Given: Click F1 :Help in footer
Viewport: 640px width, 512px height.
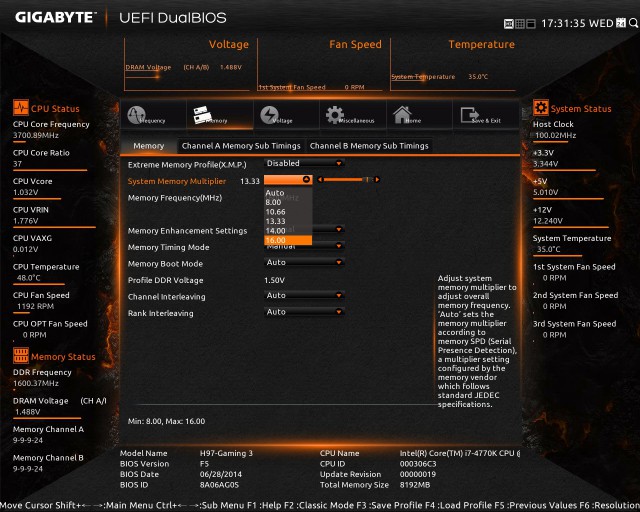Looking at the screenshot, I should (264, 505).
